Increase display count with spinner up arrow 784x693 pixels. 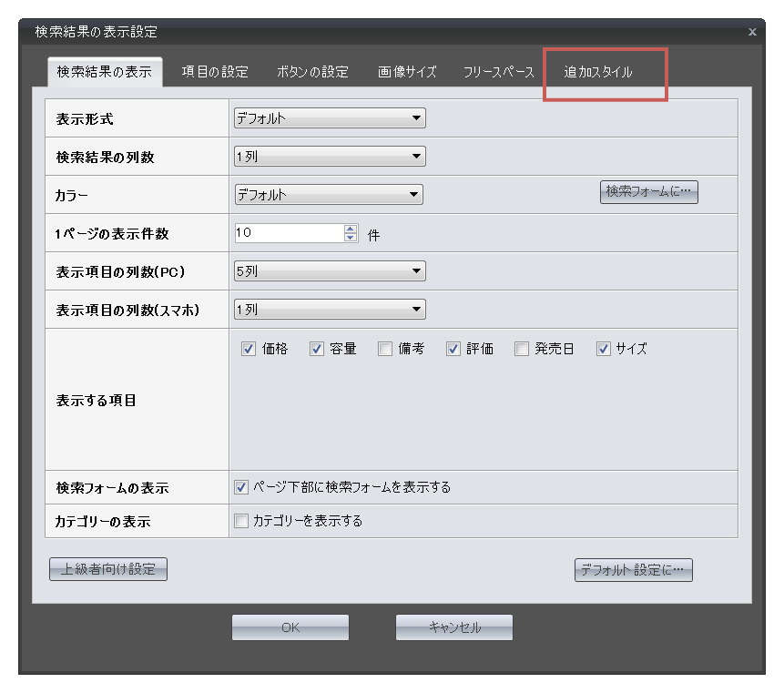pos(351,229)
